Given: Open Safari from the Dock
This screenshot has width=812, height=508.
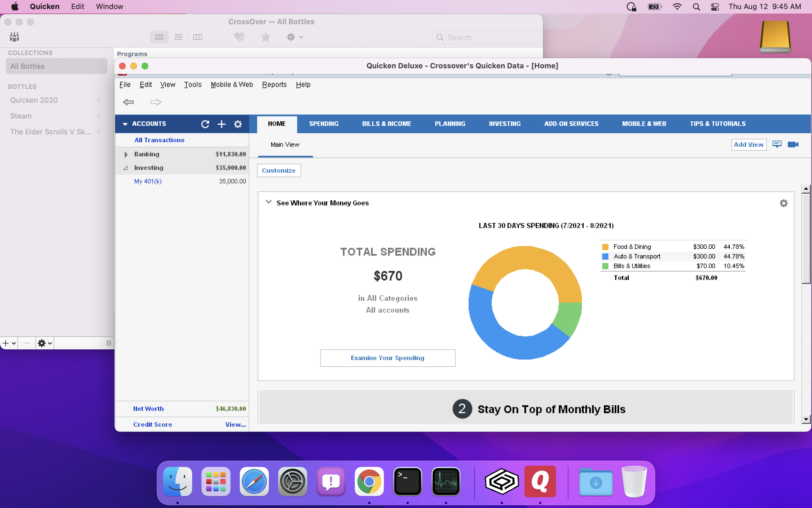Looking at the screenshot, I should [254, 481].
